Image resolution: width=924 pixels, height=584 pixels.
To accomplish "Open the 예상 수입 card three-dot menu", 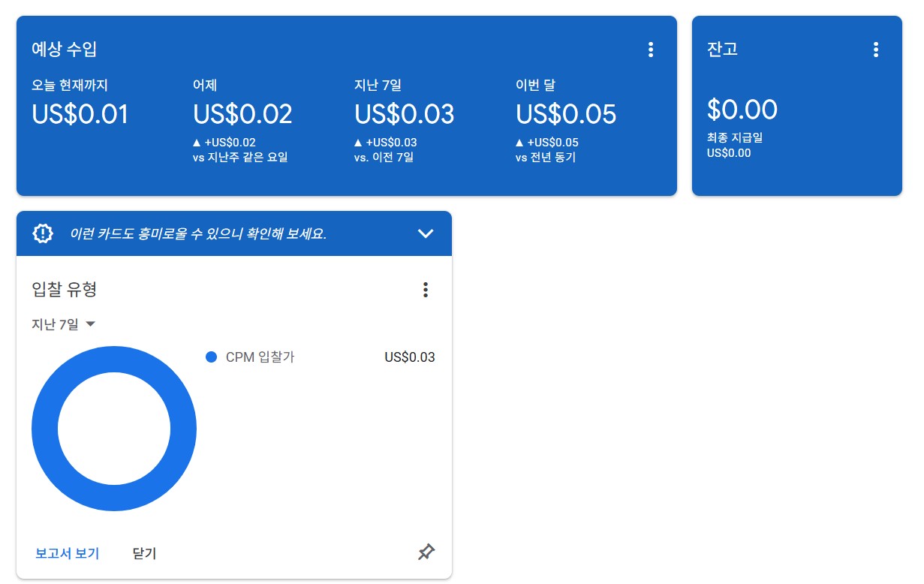I will 651,50.
